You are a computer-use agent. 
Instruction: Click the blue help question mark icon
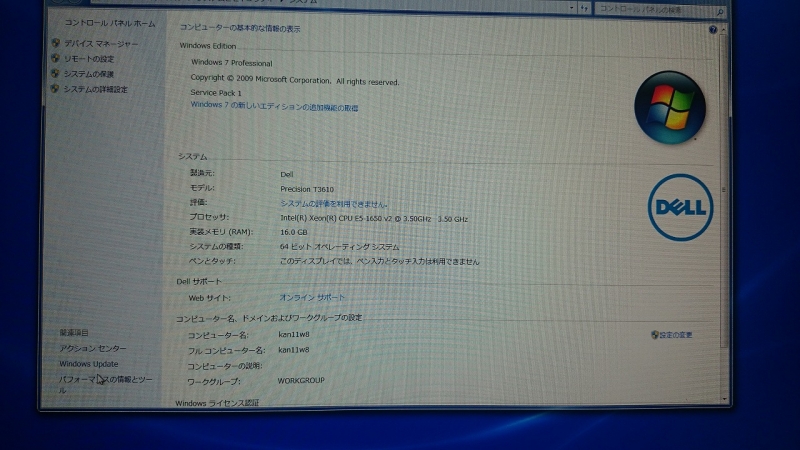click(x=713, y=30)
